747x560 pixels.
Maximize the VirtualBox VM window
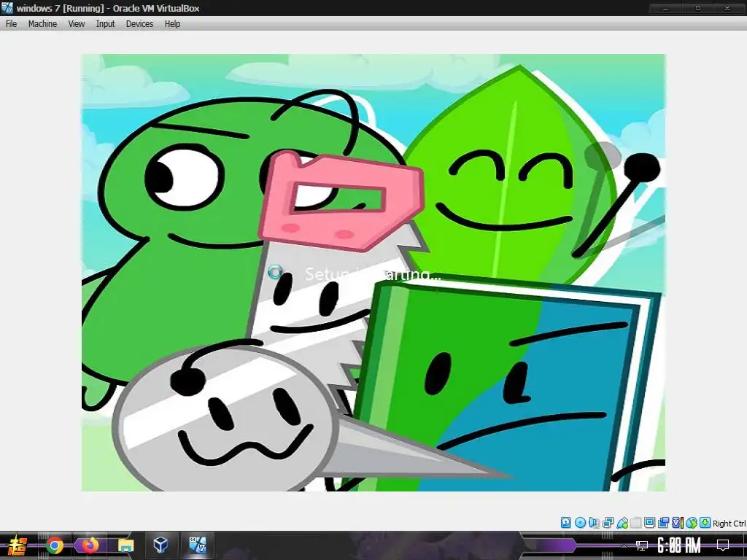pos(697,8)
